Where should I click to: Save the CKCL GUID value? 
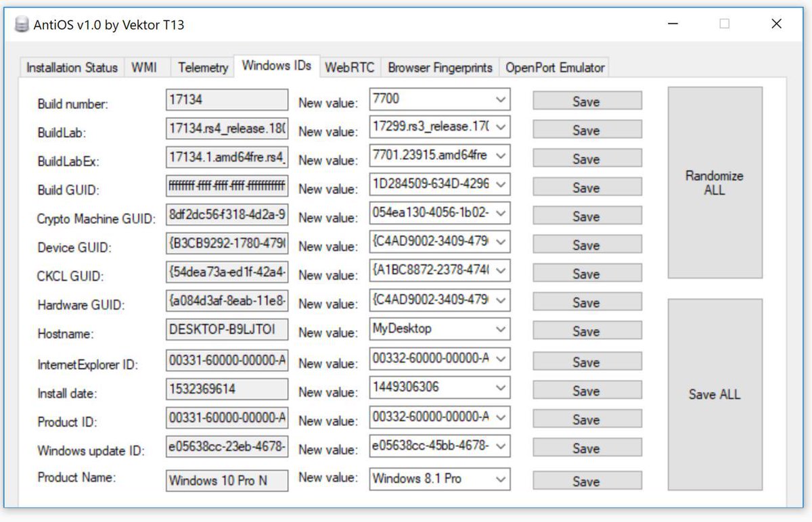tap(587, 274)
